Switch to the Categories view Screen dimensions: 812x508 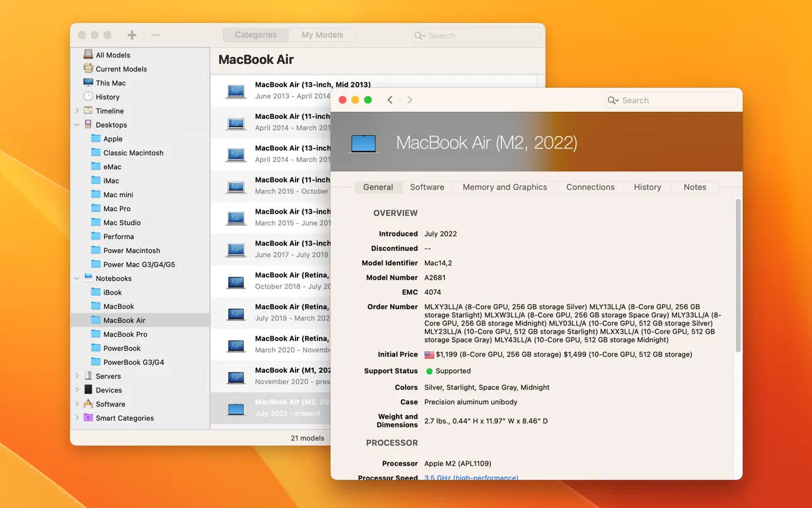pyautogui.click(x=256, y=35)
